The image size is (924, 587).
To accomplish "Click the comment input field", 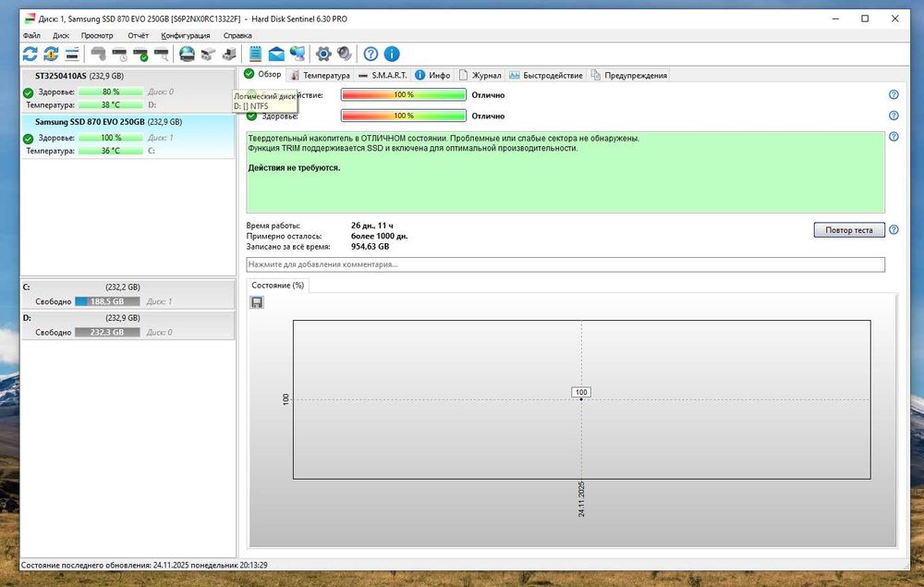I will point(565,264).
